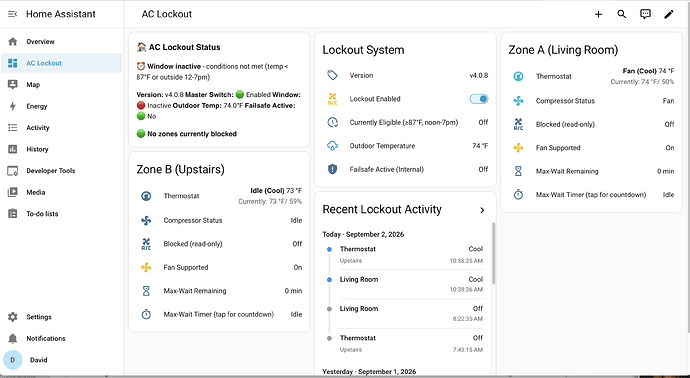Click the Zone B (Upstairs) title
The image size is (690, 378).
pyautogui.click(x=180, y=169)
